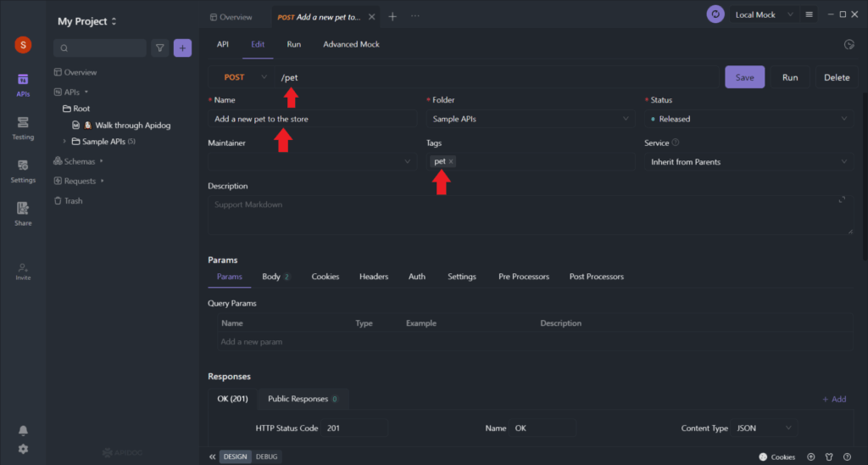The width and height of the screenshot is (868, 465).
Task: Collapse sidebar with double chevron icon
Action: click(212, 457)
